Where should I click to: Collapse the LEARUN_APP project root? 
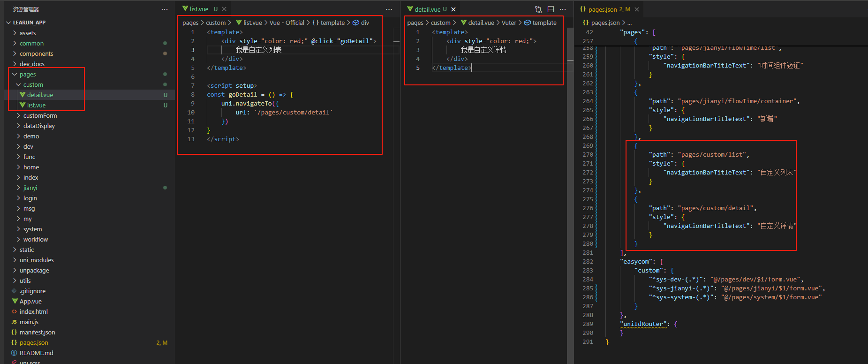pyautogui.click(x=29, y=23)
